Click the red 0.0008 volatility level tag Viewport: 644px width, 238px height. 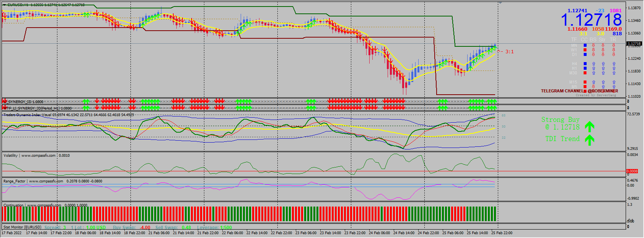[x=632, y=171]
